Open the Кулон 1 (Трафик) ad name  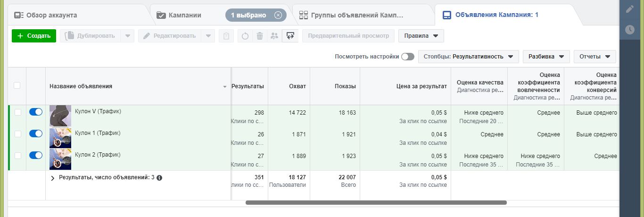[98, 133]
